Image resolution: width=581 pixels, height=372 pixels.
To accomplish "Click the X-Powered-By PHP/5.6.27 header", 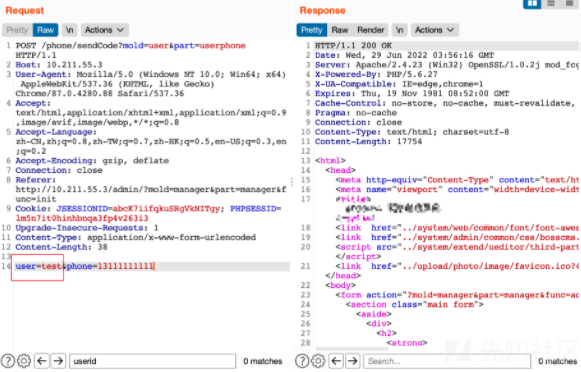I will pyautogui.click(x=376, y=74).
